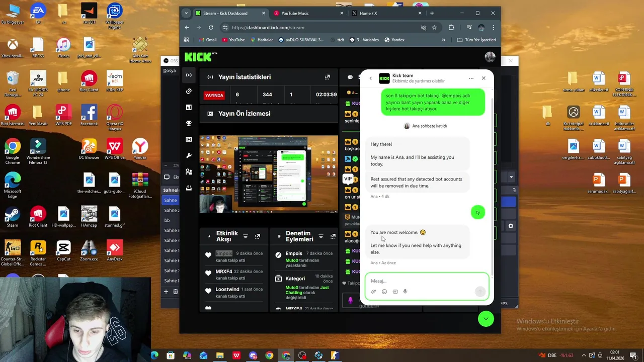Screen dimensions: 644x362
Task: Focus the Mesaj input field
Action: coord(427,281)
